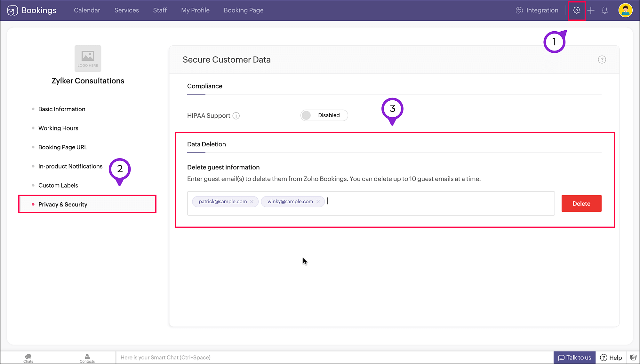
Task: Click the help question mark icon
Action: (602, 60)
